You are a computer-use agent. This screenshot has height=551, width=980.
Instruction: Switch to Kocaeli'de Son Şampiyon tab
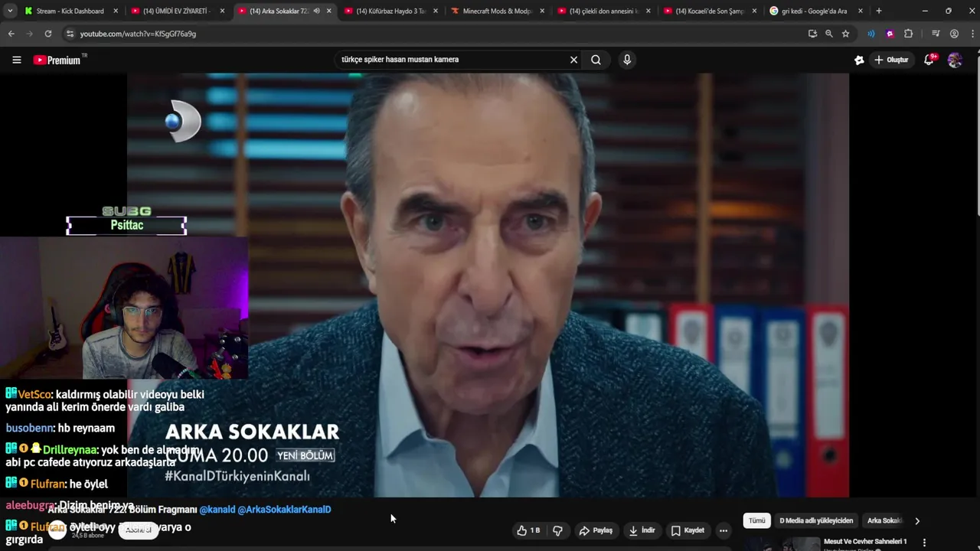(707, 11)
